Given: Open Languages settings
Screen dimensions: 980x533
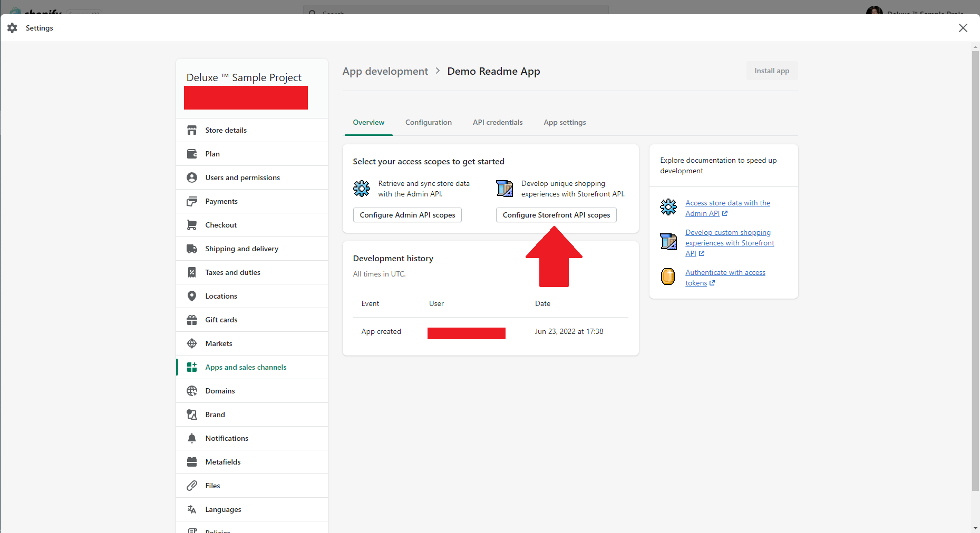Looking at the screenshot, I should click(252, 509).
